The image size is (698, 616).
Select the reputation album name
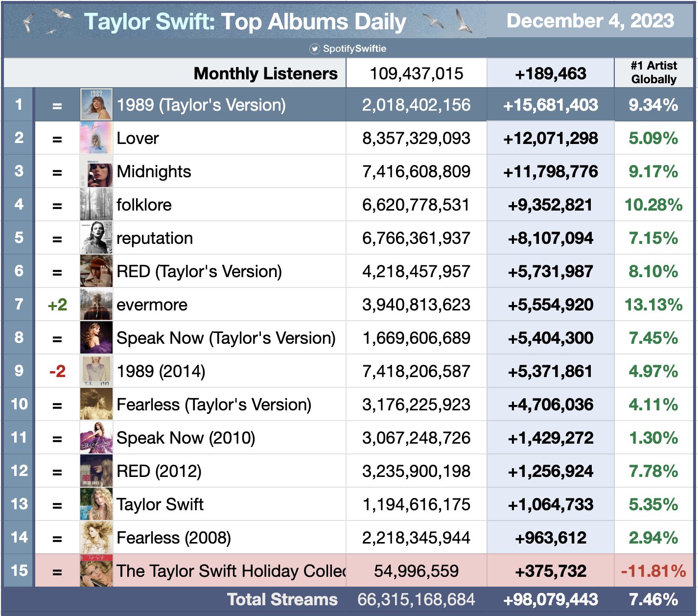point(155,238)
